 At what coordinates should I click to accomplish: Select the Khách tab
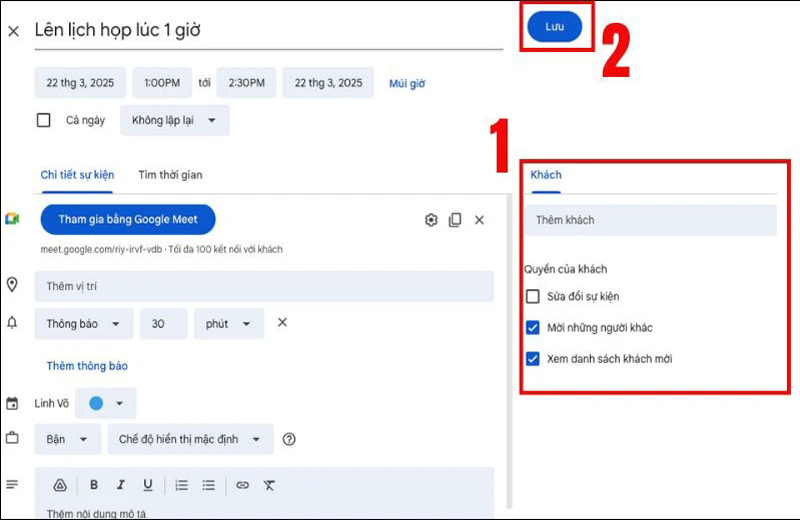coord(545,175)
